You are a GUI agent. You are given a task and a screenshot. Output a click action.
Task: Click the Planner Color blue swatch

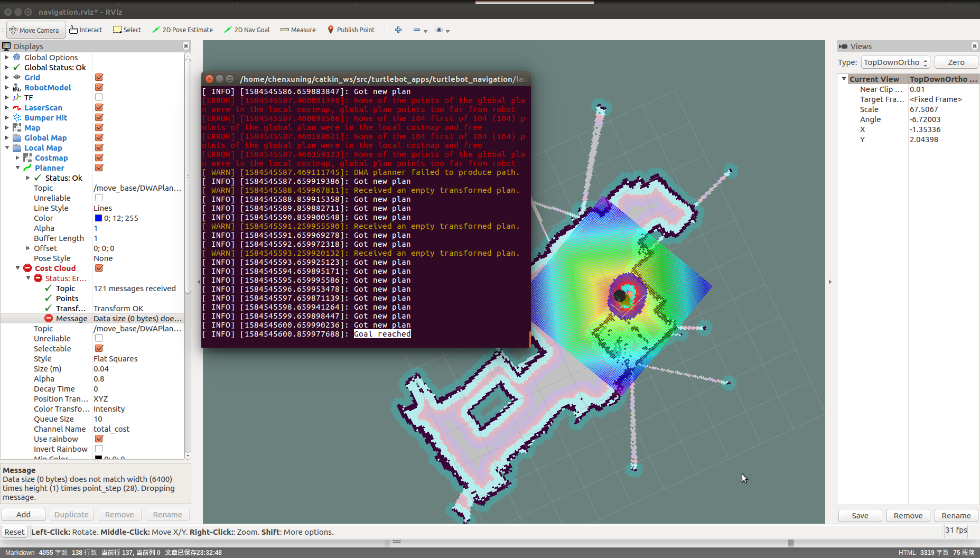click(98, 218)
